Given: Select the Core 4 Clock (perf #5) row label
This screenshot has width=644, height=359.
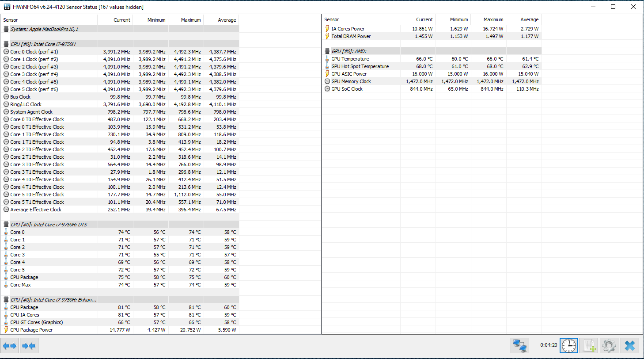Looking at the screenshot, I should click(34, 82).
